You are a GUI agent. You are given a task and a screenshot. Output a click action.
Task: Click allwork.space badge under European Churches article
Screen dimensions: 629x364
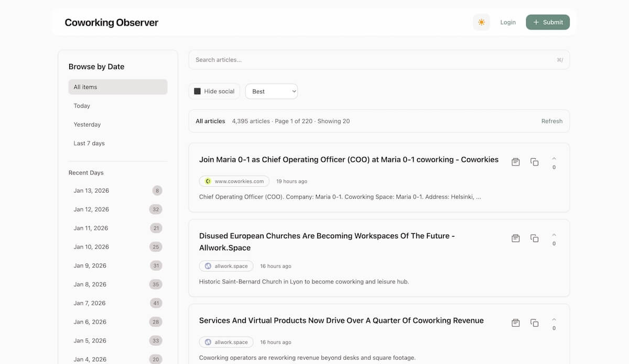click(x=226, y=266)
